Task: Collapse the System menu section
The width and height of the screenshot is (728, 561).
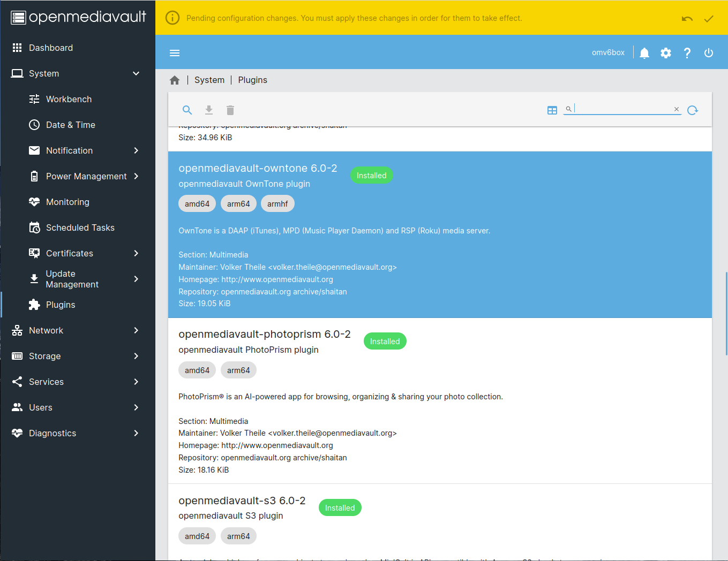Action: coord(136,73)
